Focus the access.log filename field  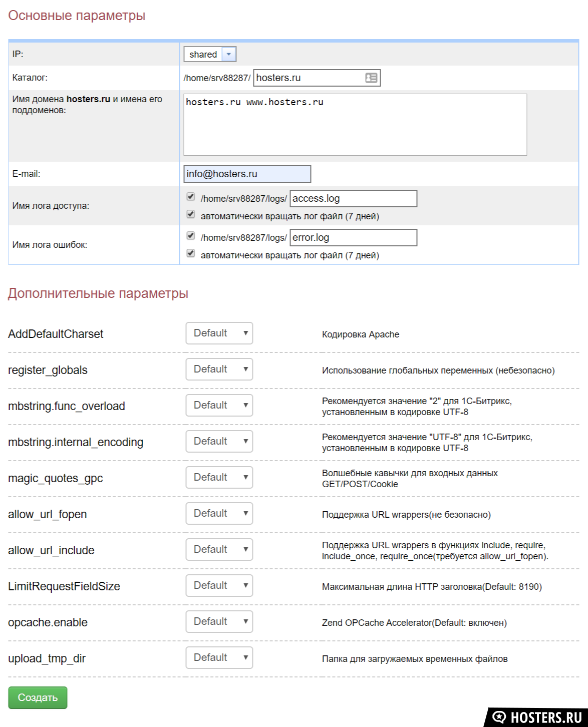pyautogui.click(x=353, y=198)
